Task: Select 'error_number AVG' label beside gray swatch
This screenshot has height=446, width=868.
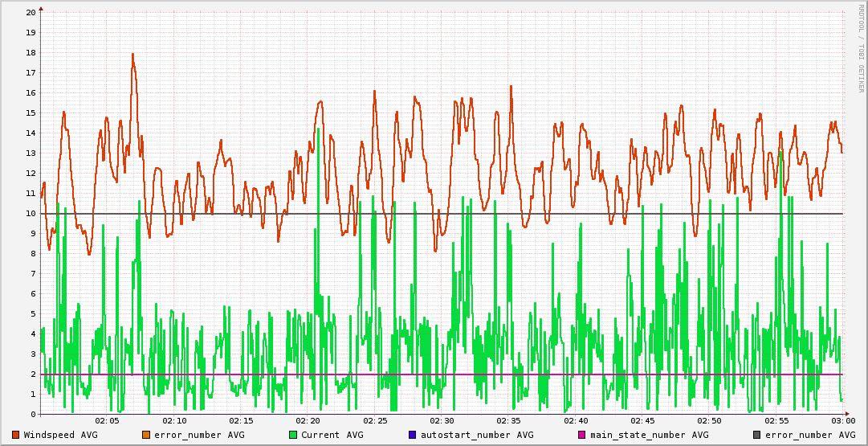Action: point(810,435)
